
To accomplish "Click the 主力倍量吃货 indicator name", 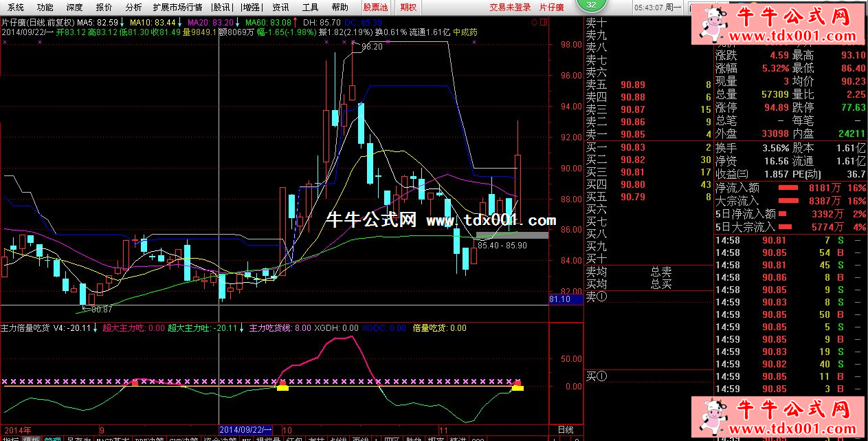I will (25, 328).
